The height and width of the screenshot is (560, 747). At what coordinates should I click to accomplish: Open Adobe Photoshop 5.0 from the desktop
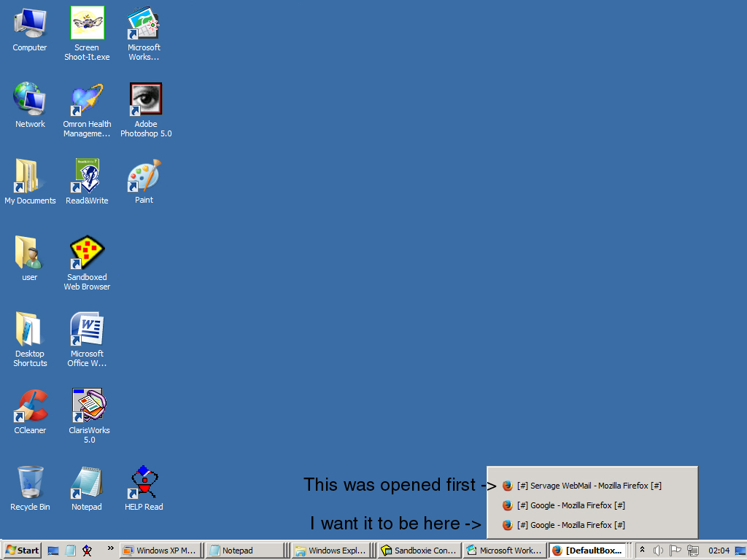[145, 98]
